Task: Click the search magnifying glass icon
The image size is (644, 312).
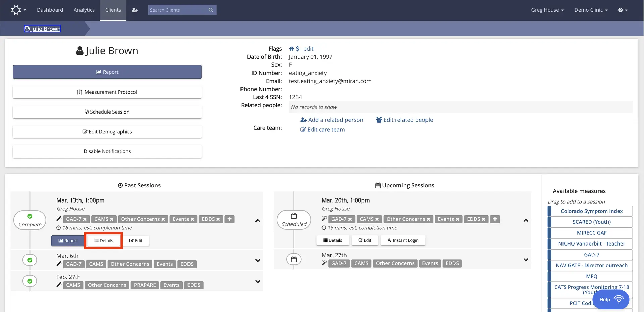Action: tap(211, 10)
